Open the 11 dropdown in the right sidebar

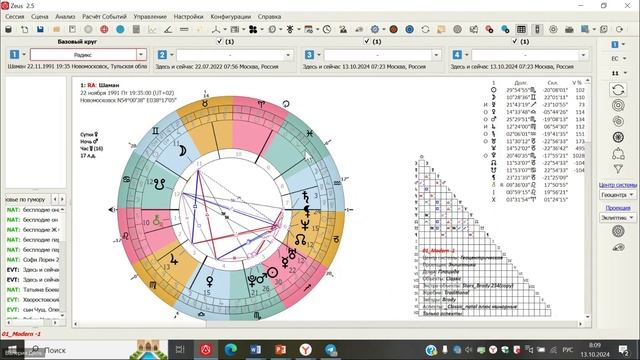tap(619, 73)
